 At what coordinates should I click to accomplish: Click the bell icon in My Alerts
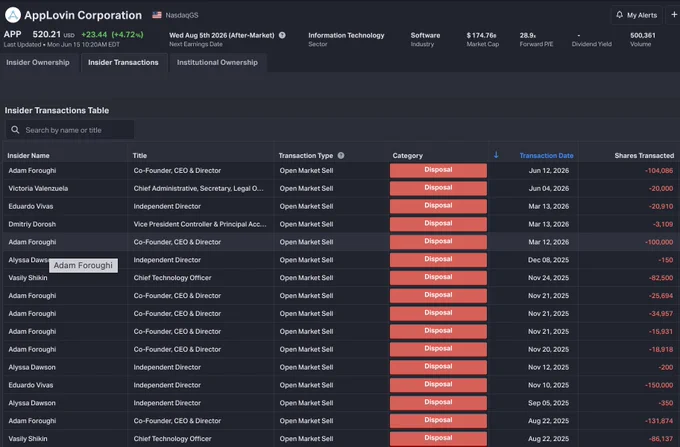[x=619, y=15]
